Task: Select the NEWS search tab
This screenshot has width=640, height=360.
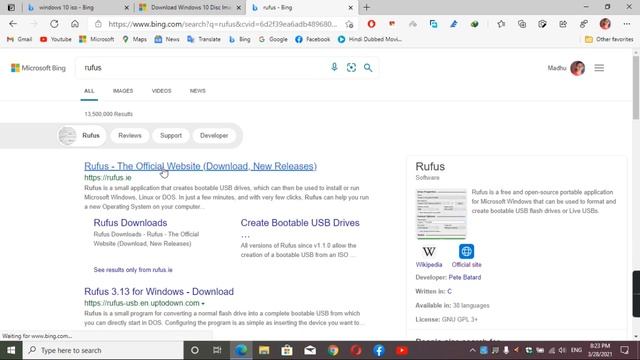Action: (198, 91)
